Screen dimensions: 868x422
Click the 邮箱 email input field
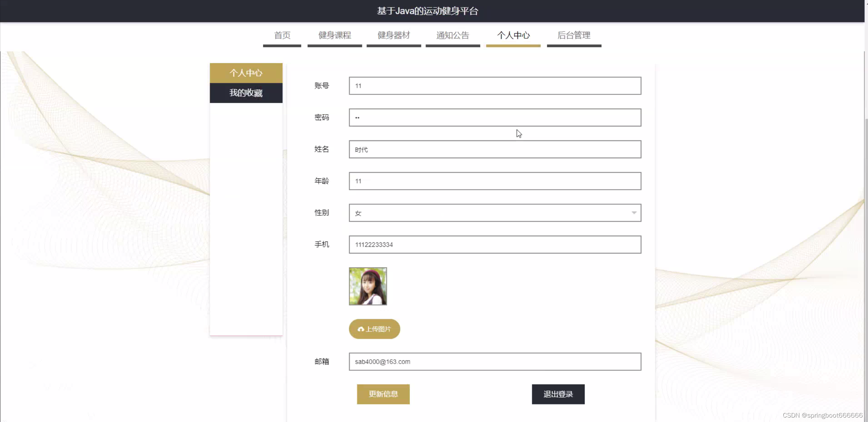click(495, 362)
